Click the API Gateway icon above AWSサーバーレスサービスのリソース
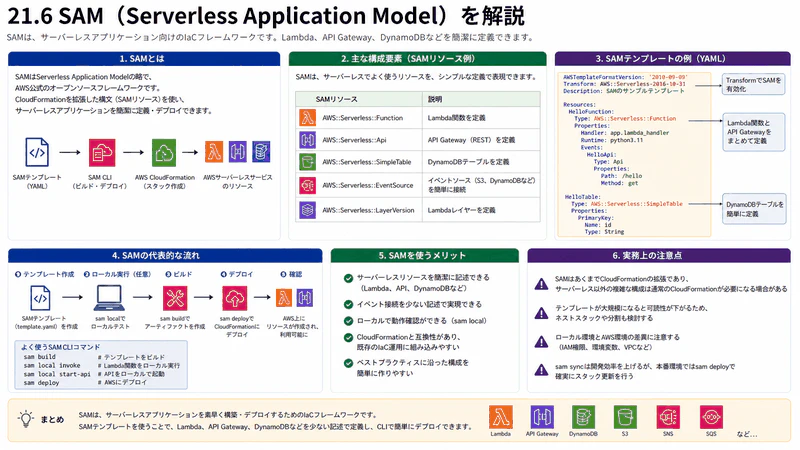 tap(237, 152)
